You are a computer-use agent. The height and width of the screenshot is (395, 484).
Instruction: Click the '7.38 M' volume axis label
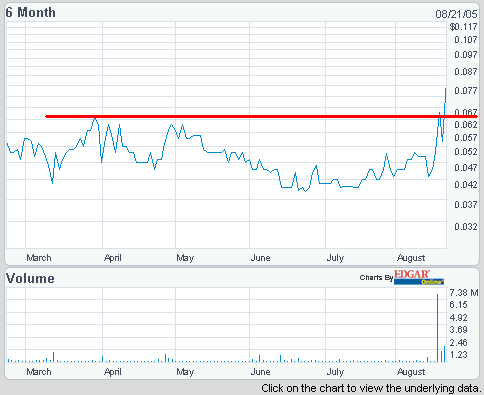464,293
